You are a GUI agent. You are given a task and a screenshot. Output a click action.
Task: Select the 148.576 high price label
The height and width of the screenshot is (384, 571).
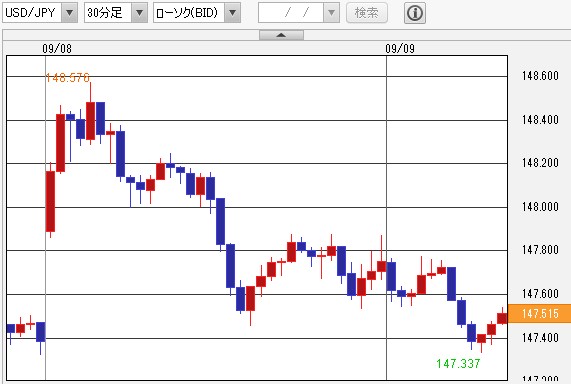[x=68, y=78]
